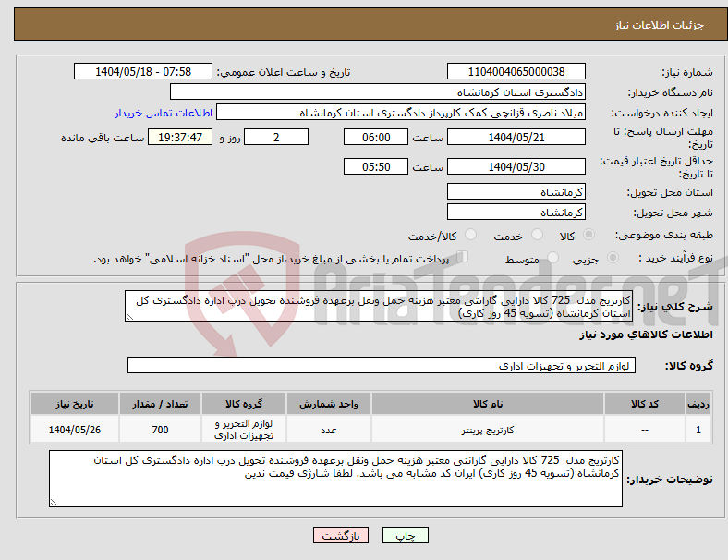The image size is (728, 560).
Task: Click the goods group cell in row 1
Action: click(x=244, y=430)
